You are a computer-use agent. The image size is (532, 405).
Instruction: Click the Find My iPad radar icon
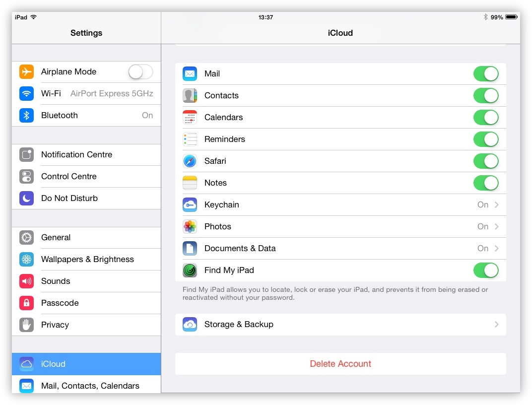click(x=190, y=270)
